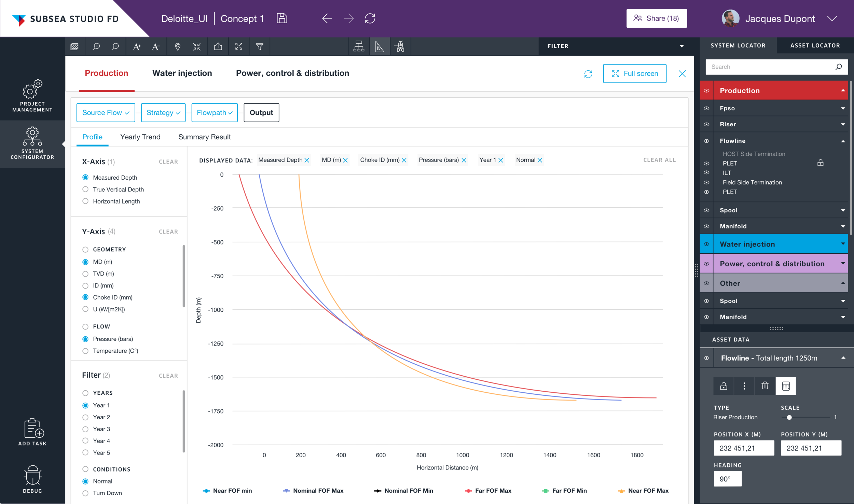Switch to the Water injection tab

pos(182,73)
